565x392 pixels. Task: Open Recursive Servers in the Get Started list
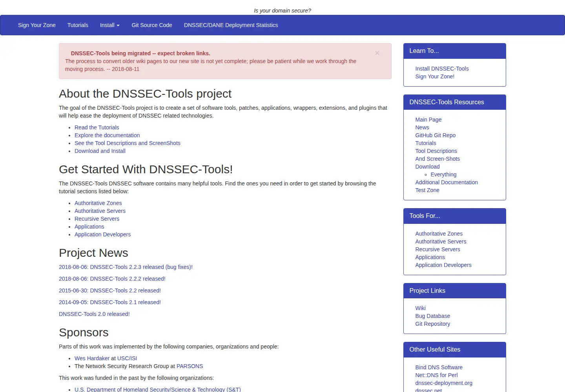(97, 219)
